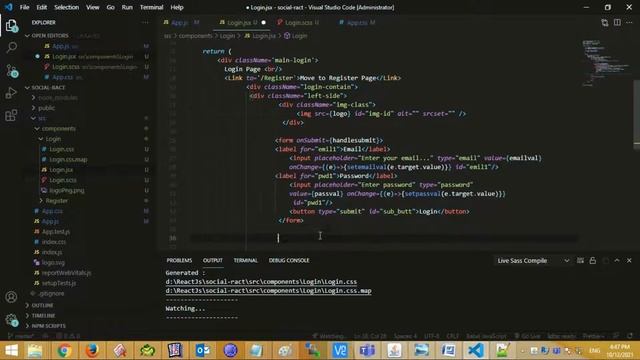This screenshot has width=640, height=360.
Task: Click the editor vertical scrollbar
Action: [x=636, y=114]
